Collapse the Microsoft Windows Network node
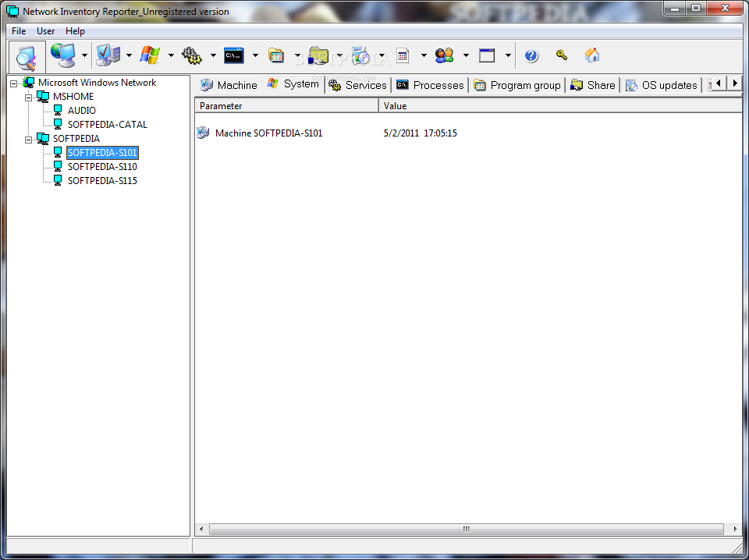Viewport: 749px width, 560px height. [14, 83]
